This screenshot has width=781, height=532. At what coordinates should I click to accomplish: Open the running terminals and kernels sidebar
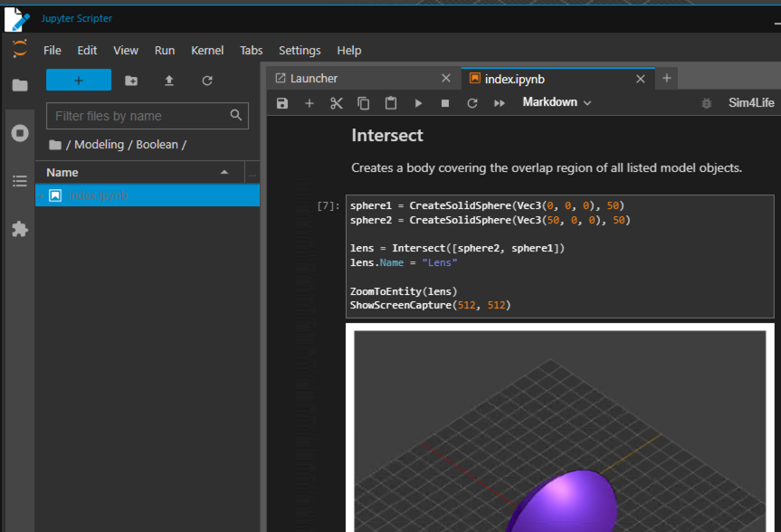[20, 133]
